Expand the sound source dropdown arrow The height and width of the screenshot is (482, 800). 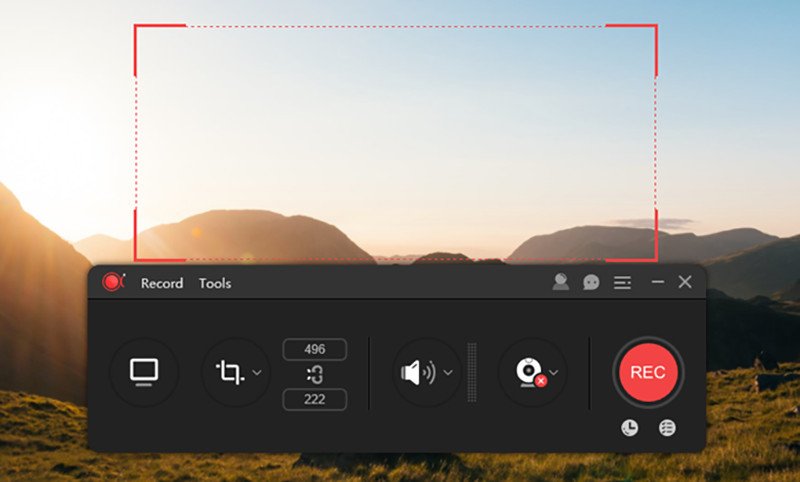coord(448,373)
